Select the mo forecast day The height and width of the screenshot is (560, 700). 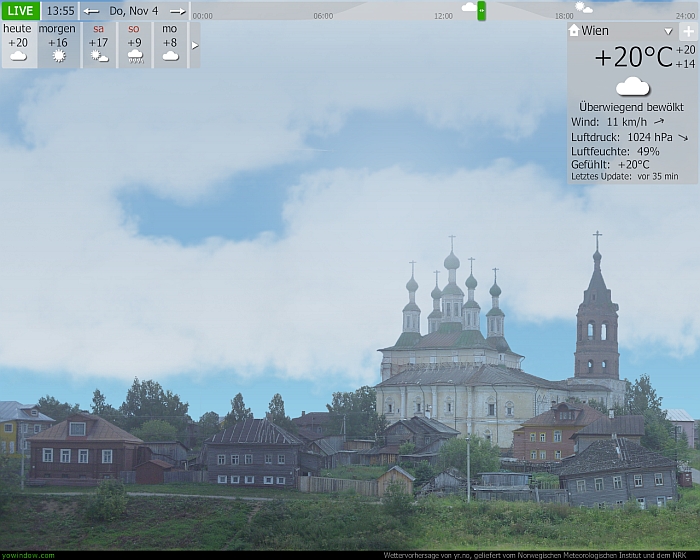click(170, 45)
